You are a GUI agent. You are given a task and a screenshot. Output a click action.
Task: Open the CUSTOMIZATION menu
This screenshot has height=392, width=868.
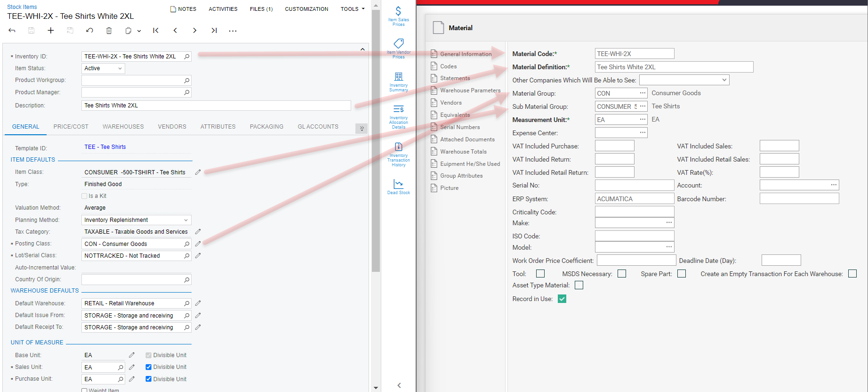point(306,9)
